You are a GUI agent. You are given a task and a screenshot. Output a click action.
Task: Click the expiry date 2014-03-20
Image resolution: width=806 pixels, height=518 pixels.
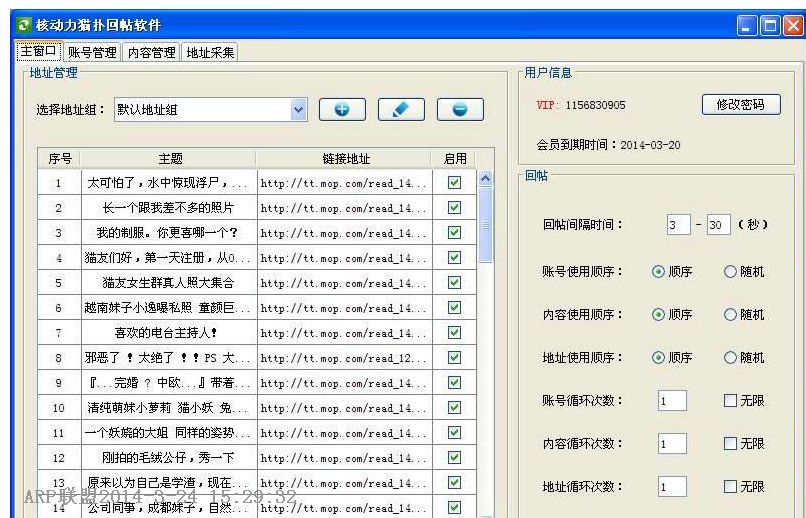[650, 145]
